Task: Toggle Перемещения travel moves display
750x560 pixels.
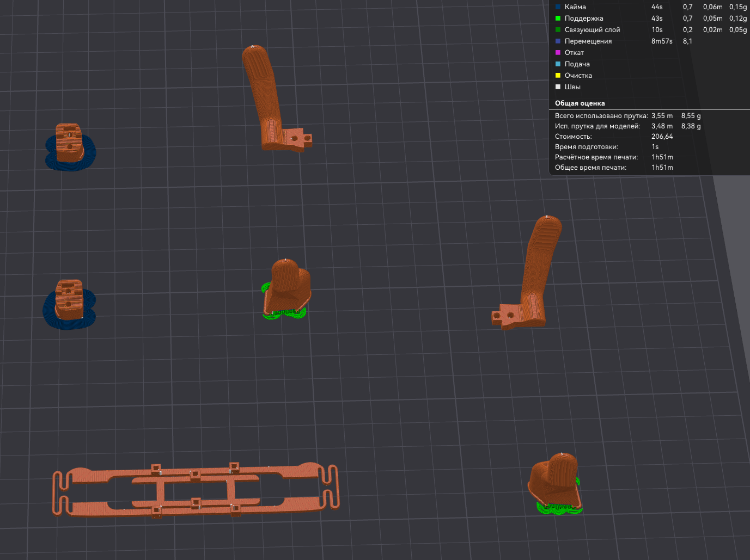Action: (588, 41)
